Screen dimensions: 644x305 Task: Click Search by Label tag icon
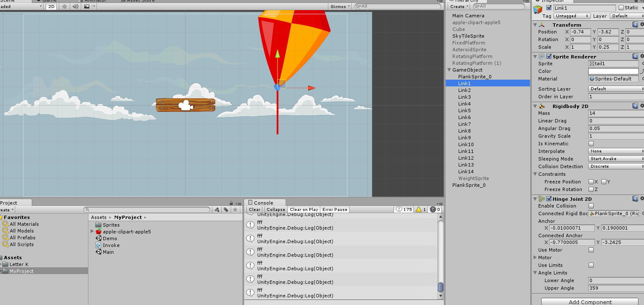(226, 210)
